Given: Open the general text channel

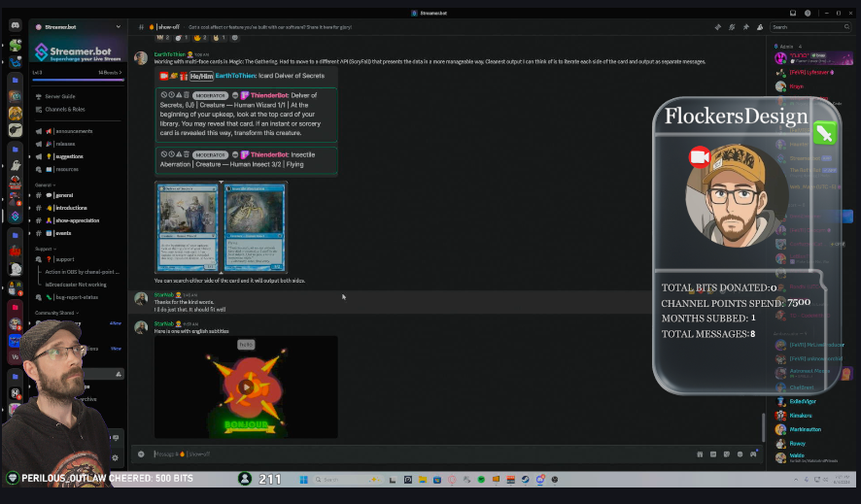Looking at the screenshot, I should (64, 195).
